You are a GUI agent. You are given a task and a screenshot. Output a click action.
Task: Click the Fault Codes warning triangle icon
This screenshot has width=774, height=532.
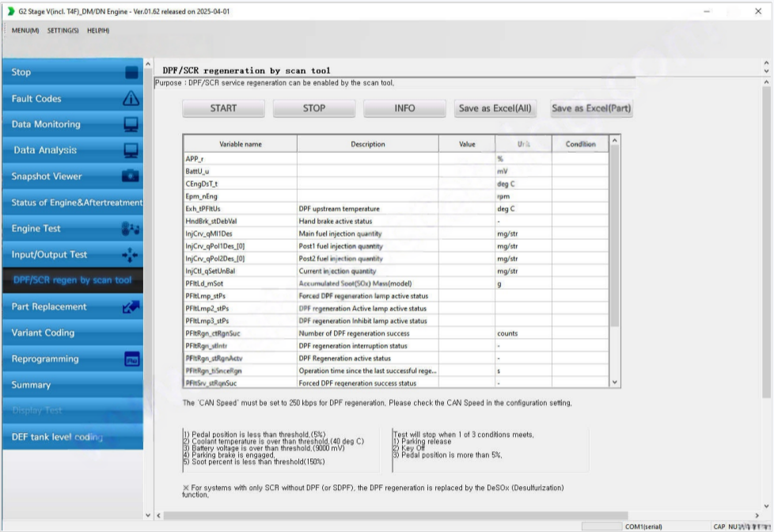point(131,99)
